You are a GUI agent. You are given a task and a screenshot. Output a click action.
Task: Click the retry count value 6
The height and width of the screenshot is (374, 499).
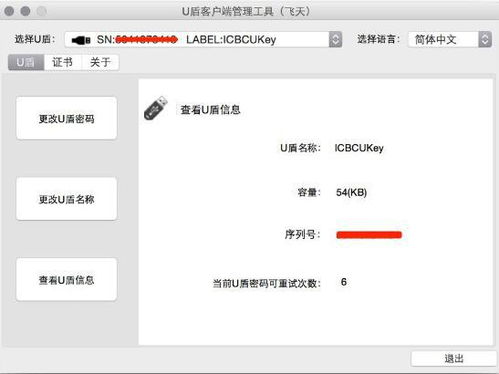coord(344,282)
